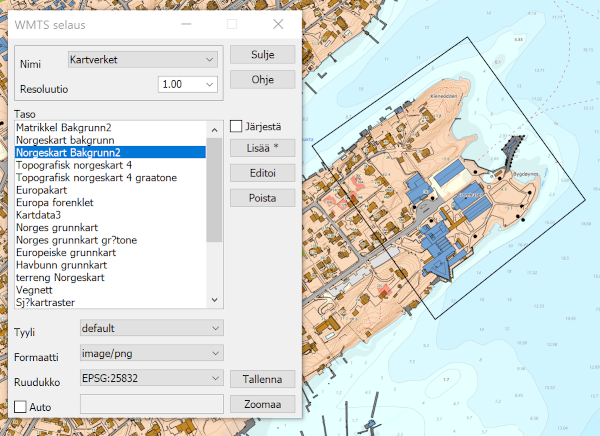The width and height of the screenshot is (600, 436).
Task: Click the layer list scroll down arrow
Action: tap(214, 300)
